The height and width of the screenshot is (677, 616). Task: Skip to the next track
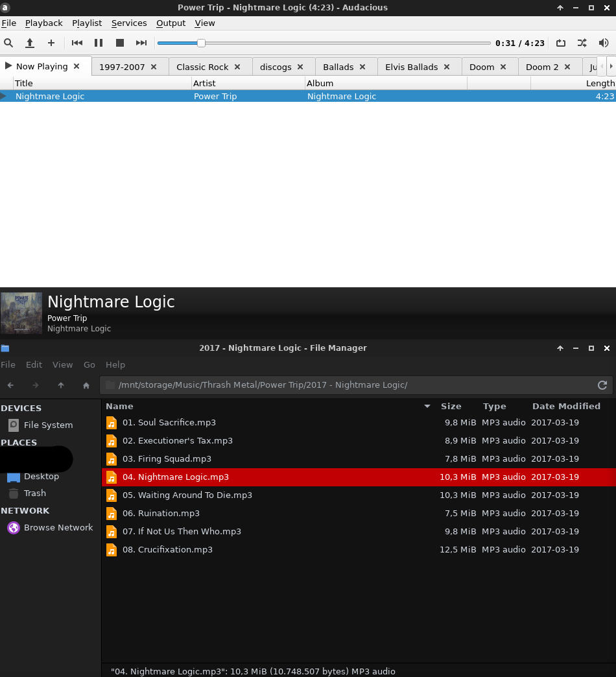coord(141,43)
